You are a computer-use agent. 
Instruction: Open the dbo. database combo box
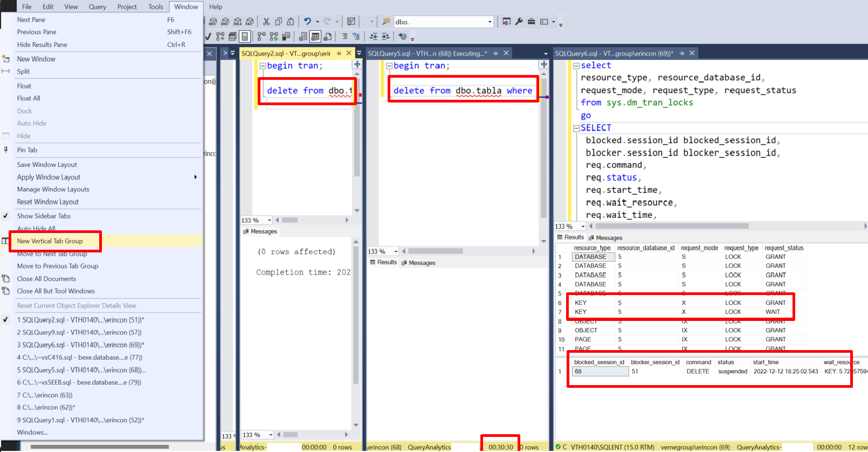[444, 22]
